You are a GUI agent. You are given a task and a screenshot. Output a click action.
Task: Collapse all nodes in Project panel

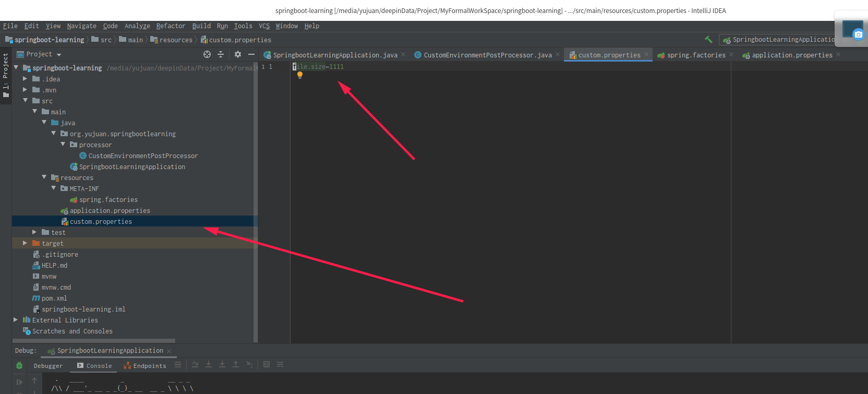[x=221, y=54]
